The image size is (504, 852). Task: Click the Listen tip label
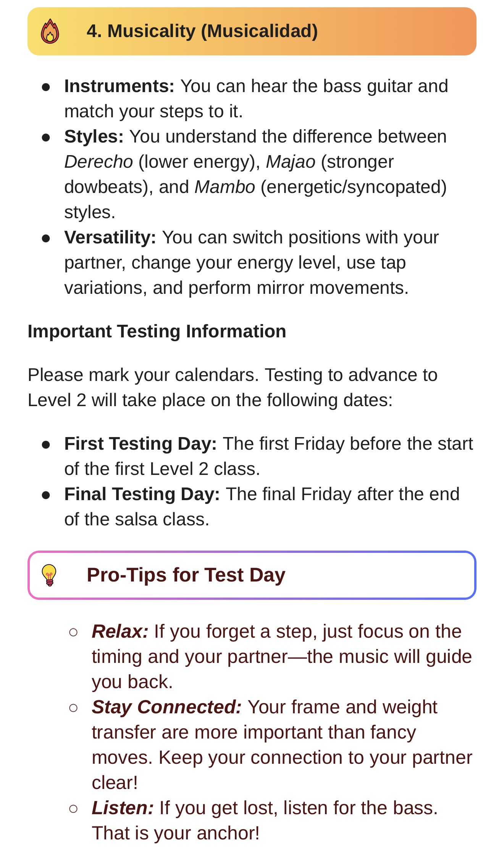[123, 808]
